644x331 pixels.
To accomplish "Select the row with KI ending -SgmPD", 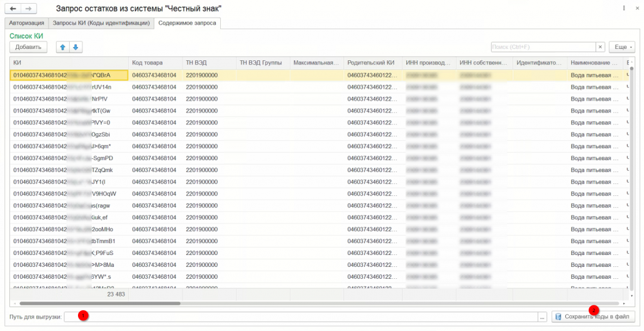I will click(x=319, y=158).
